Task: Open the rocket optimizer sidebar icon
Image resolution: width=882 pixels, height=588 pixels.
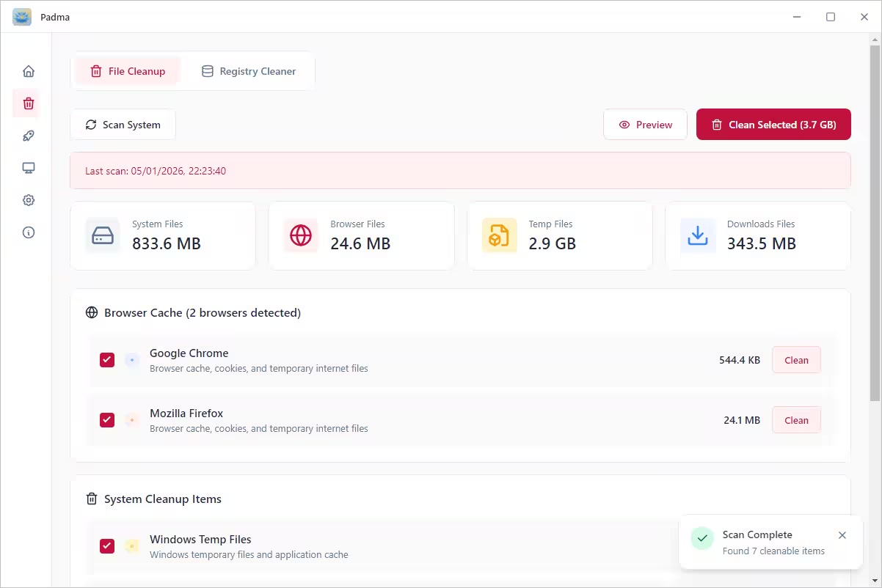Action: pos(29,136)
